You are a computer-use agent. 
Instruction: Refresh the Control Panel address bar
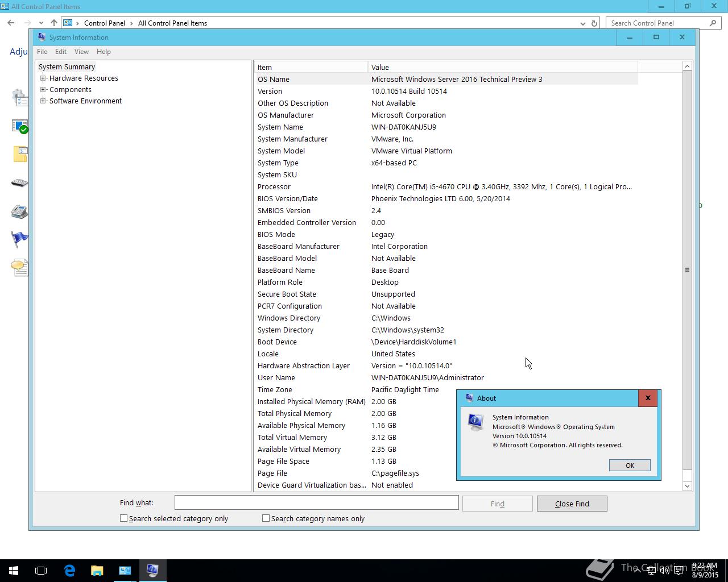594,23
